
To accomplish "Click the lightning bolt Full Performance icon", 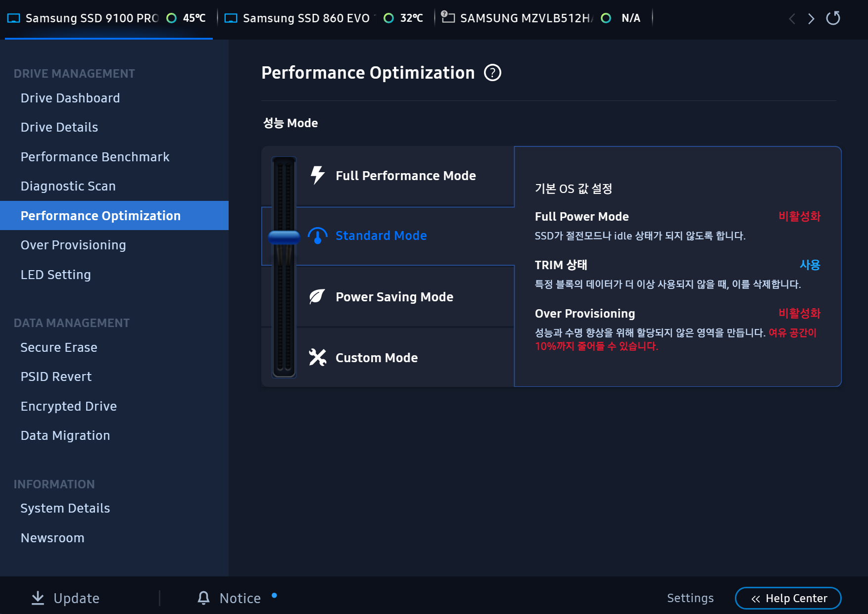I will pyautogui.click(x=317, y=175).
